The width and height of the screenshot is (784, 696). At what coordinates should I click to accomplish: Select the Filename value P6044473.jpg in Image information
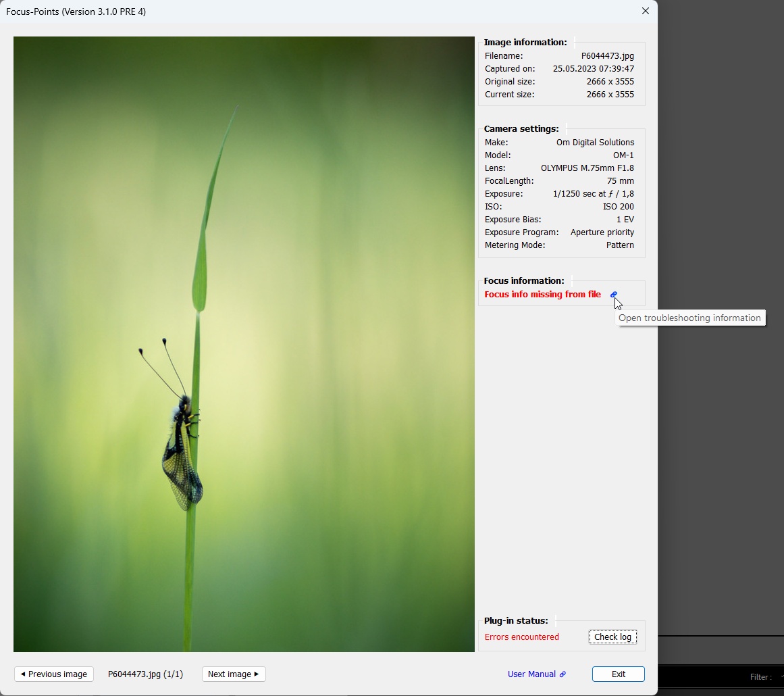point(607,56)
